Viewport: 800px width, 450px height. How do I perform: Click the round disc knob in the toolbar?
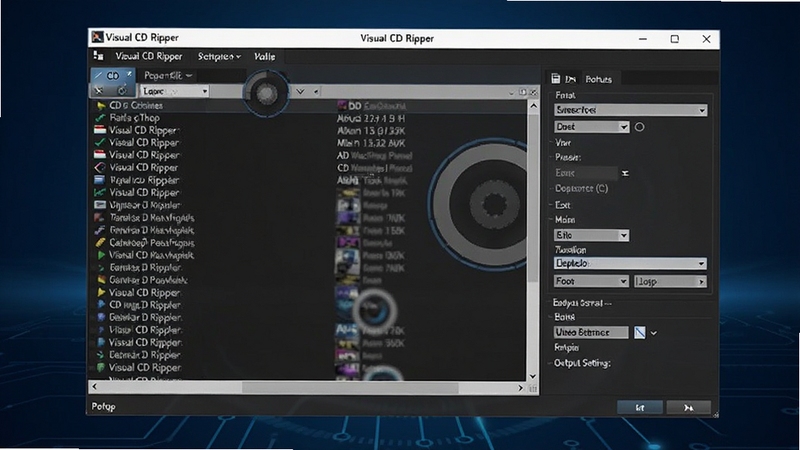(x=266, y=93)
